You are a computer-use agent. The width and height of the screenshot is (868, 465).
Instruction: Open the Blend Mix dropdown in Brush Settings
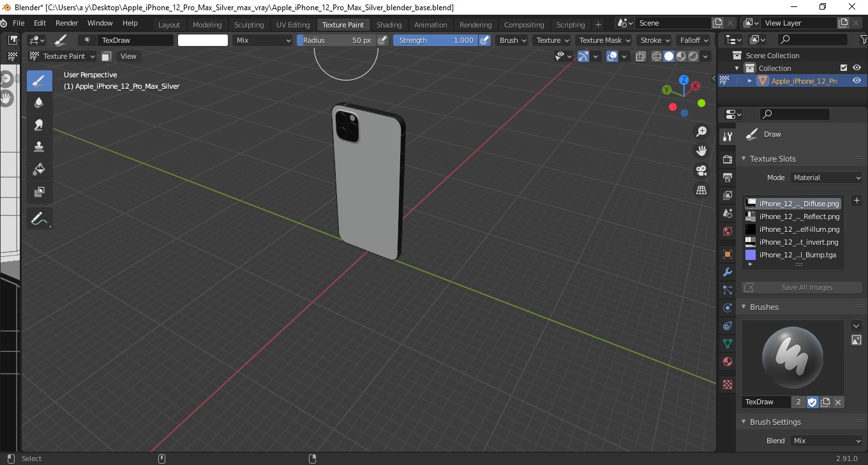tap(827, 441)
